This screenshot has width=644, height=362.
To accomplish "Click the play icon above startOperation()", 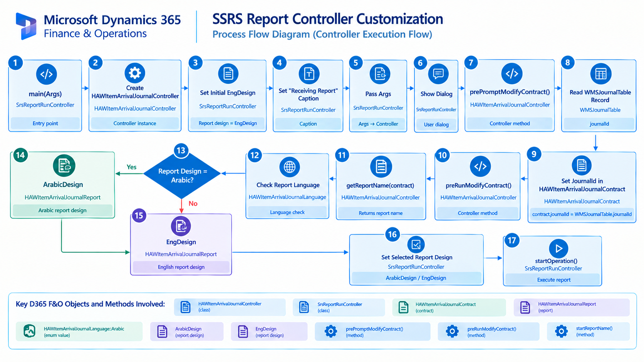I will pos(558,249).
